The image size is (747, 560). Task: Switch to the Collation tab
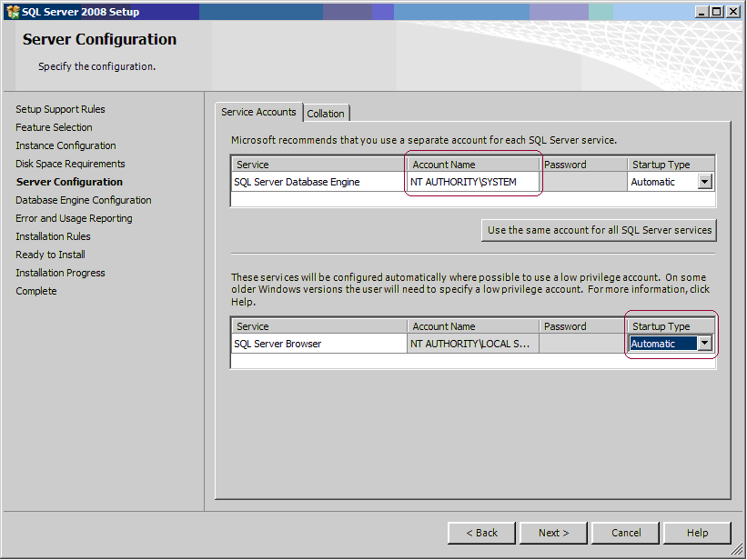[326, 114]
